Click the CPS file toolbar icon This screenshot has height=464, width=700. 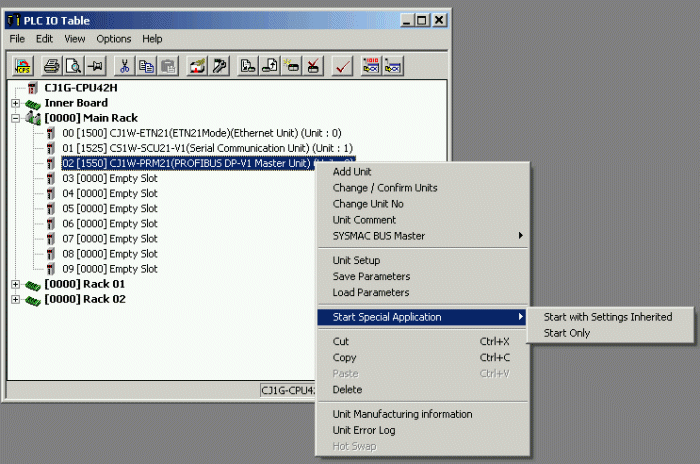click(x=23, y=66)
